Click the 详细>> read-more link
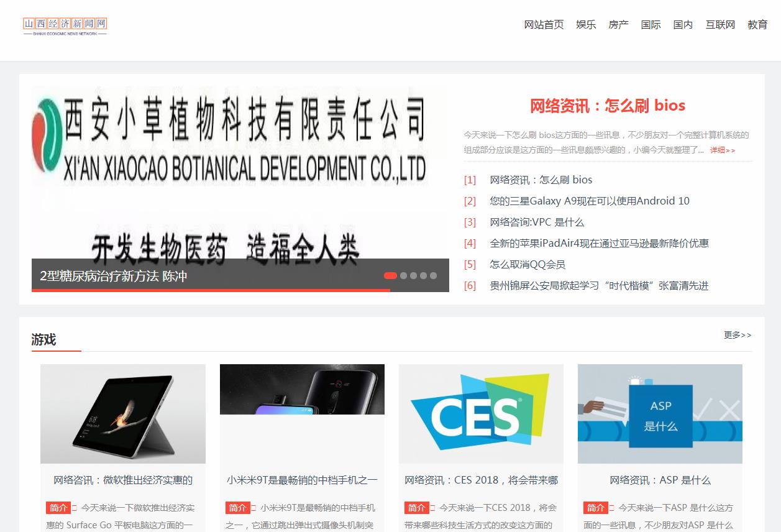 (x=723, y=150)
